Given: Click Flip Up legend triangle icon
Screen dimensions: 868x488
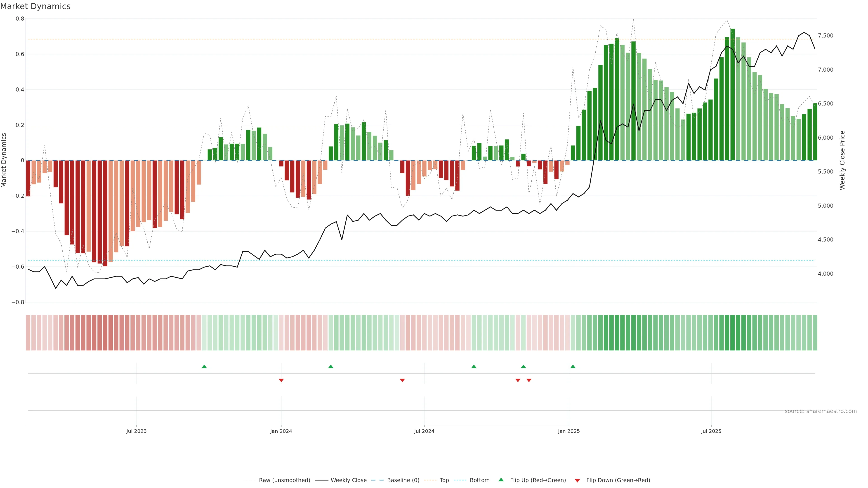Looking at the screenshot, I should [x=501, y=480].
